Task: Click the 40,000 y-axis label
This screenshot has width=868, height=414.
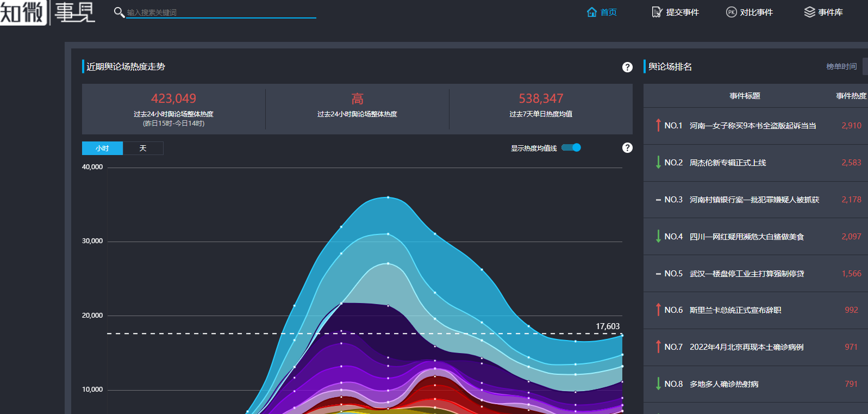Action: tap(92, 167)
